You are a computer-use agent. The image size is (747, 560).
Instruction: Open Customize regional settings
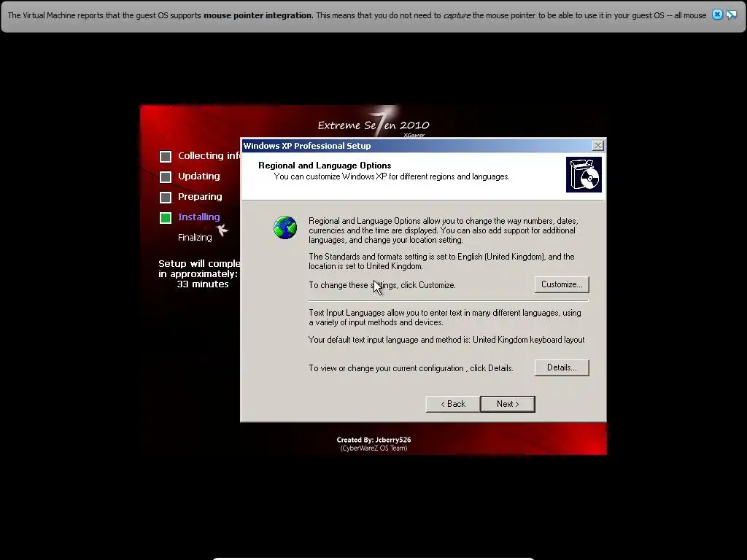pos(562,284)
